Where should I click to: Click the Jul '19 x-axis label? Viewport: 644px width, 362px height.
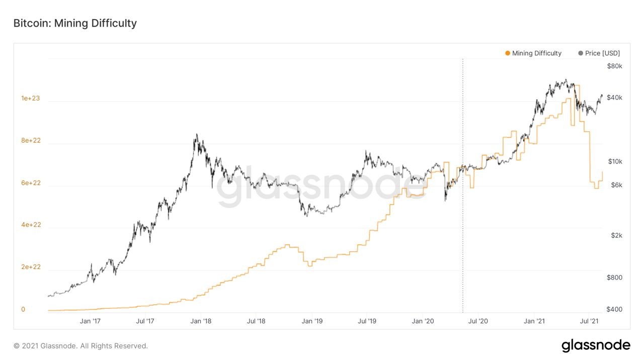367,321
